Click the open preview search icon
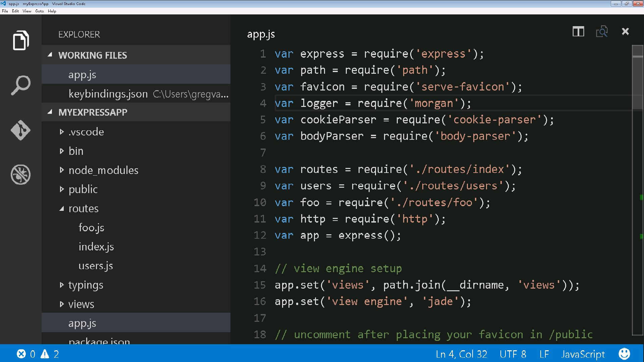 coord(602,32)
